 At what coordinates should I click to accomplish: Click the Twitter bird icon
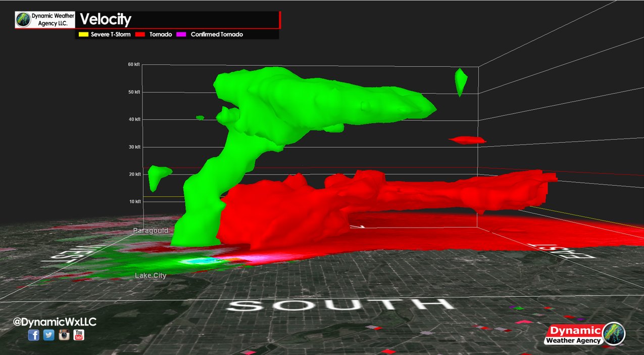(48, 335)
